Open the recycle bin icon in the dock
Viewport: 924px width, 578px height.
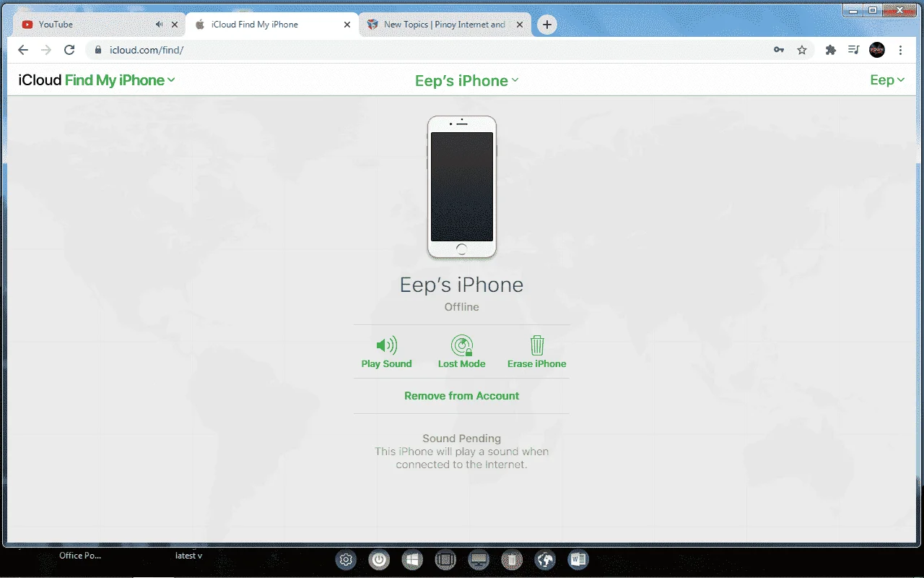click(x=512, y=560)
